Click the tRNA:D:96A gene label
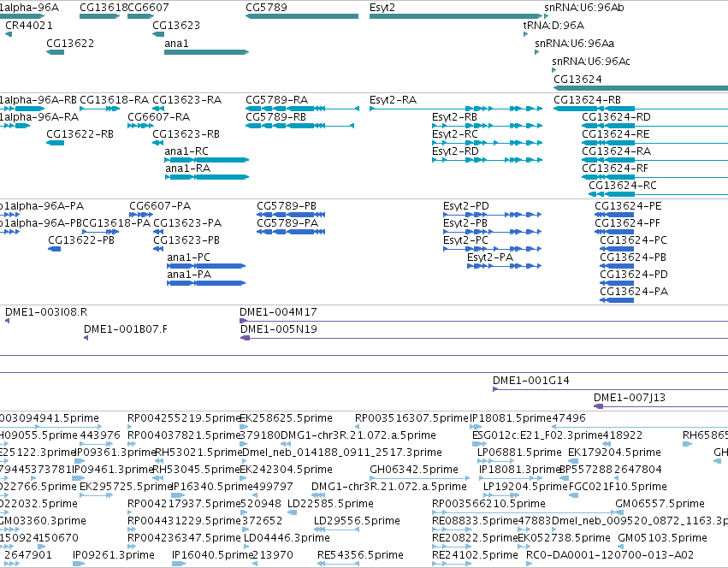The height and width of the screenshot is (568, 728). click(x=553, y=25)
